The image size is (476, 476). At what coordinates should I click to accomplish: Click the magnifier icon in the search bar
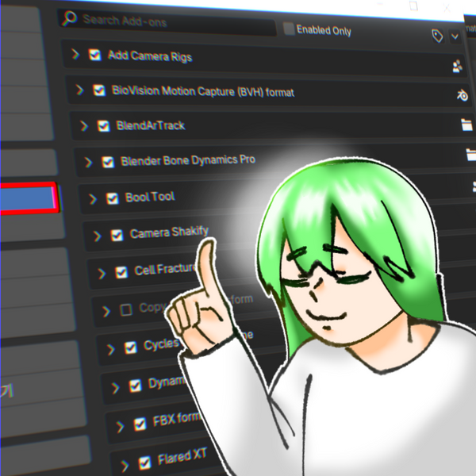[x=70, y=17]
